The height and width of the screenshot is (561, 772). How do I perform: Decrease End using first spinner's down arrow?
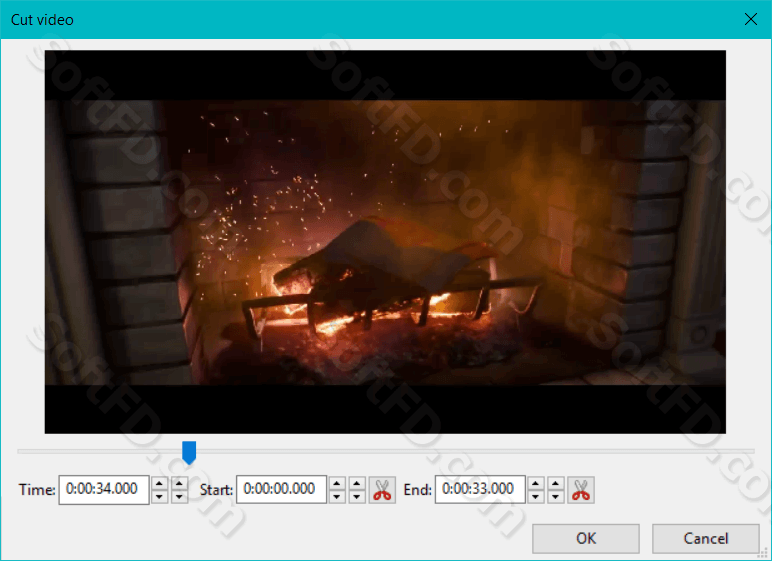tap(535, 496)
